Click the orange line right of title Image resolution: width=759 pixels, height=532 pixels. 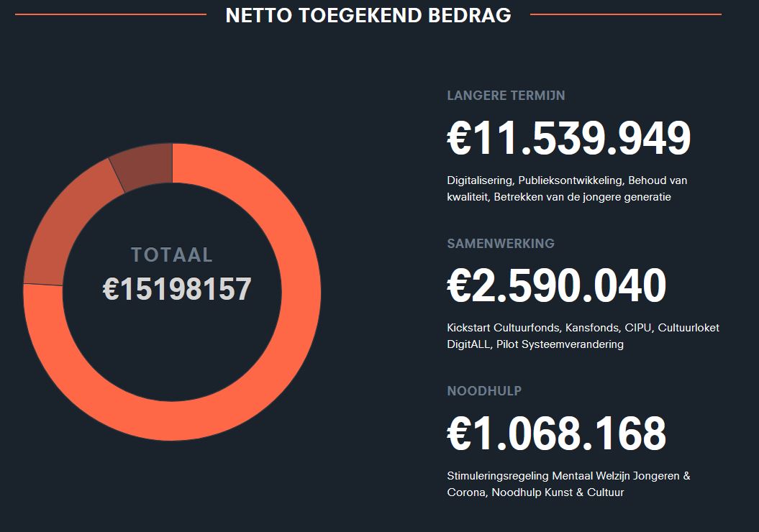click(x=625, y=14)
